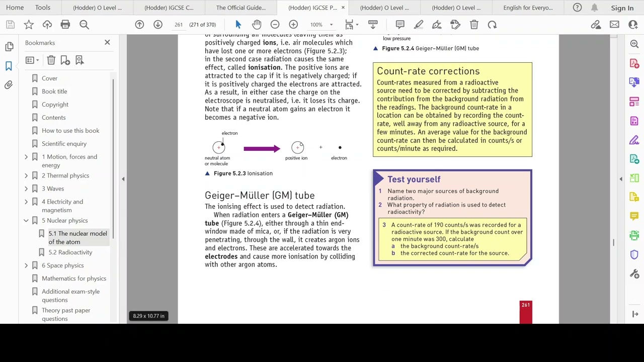644x362 pixels.
Task: Open Help question mark menu
Action: [x=578, y=8]
